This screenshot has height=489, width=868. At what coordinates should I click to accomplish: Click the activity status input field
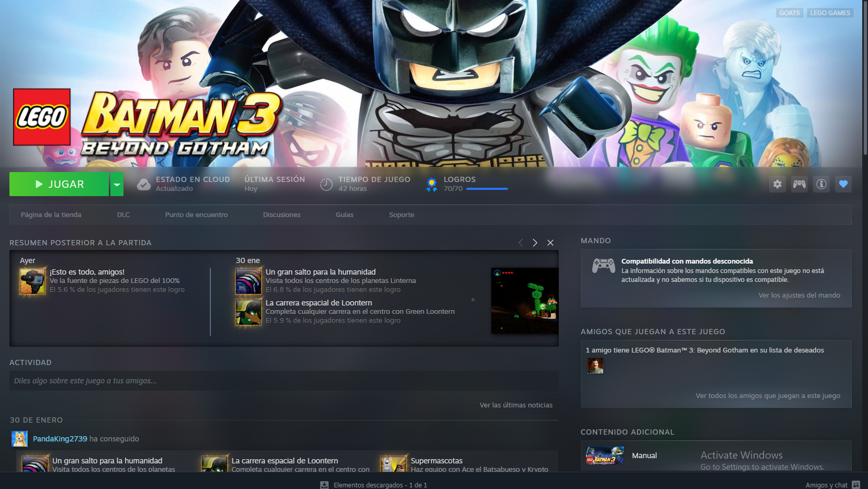[284, 381]
